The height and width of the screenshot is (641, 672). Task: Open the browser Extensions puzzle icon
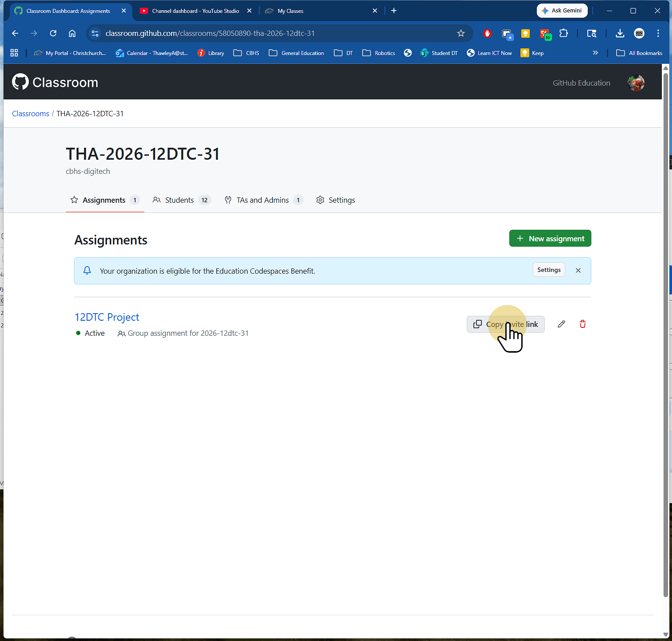point(564,33)
